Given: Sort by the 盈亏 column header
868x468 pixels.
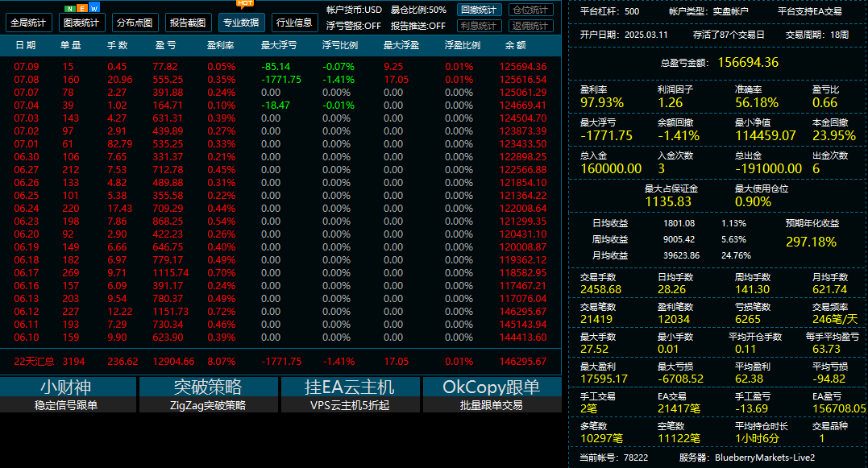Looking at the screenshot, I should click(x=165, y=45).
